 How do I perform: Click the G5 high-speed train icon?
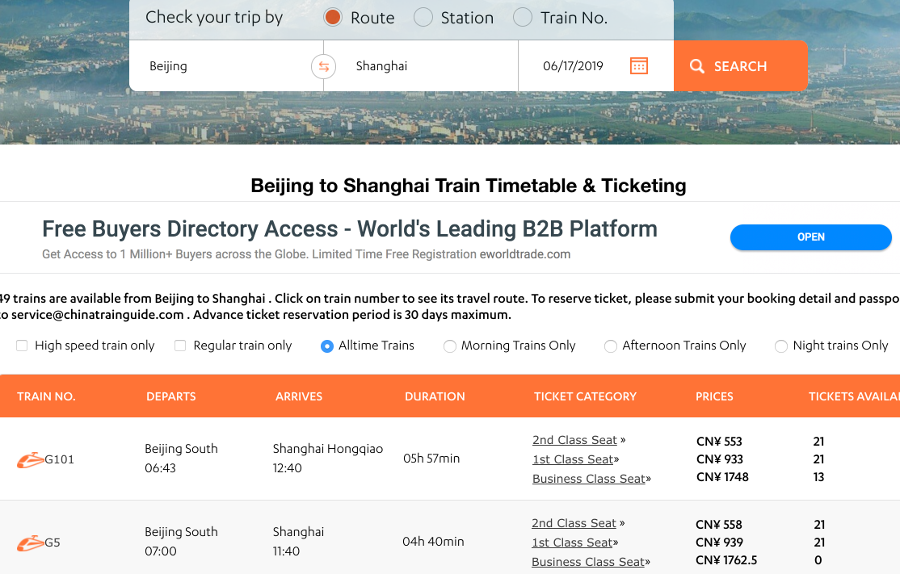click(30, 543)
